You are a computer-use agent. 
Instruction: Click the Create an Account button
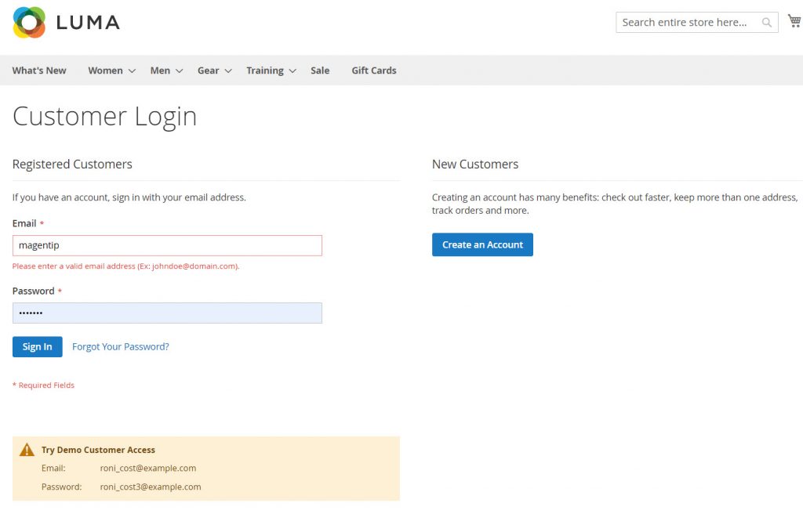pos(482,244)
